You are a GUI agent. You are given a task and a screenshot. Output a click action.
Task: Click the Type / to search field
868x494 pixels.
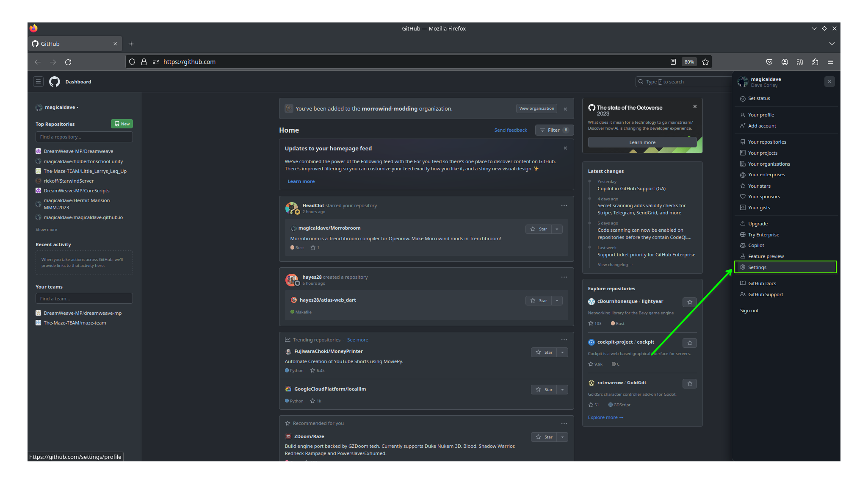click(x=683, y=82)
